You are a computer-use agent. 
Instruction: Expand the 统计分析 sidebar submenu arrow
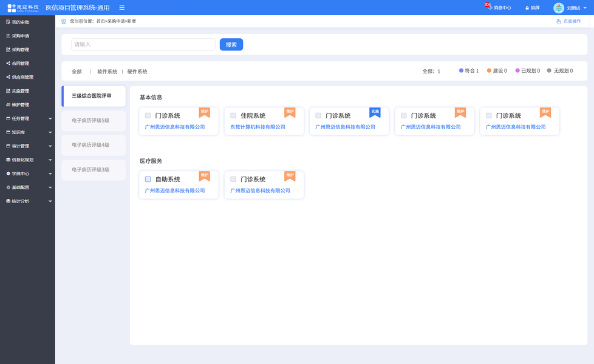[x=50, y=201]
